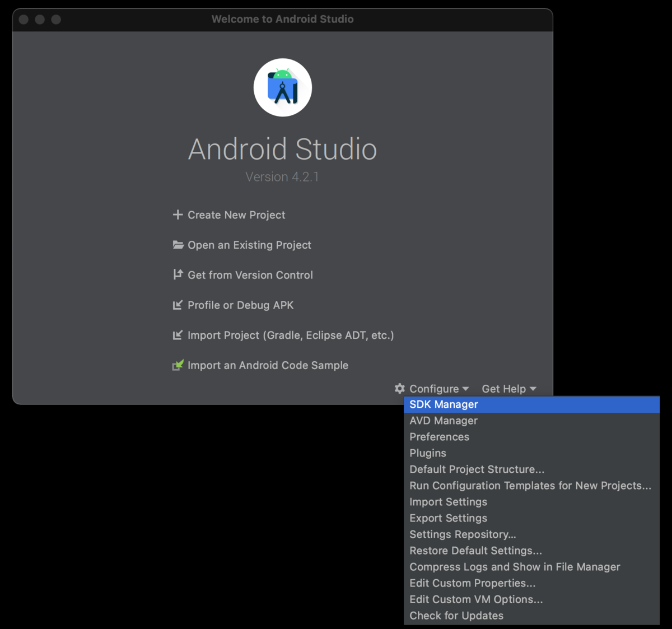Choose Import Settings menu entry
672x629 pixels.
(x=531, y=502)
